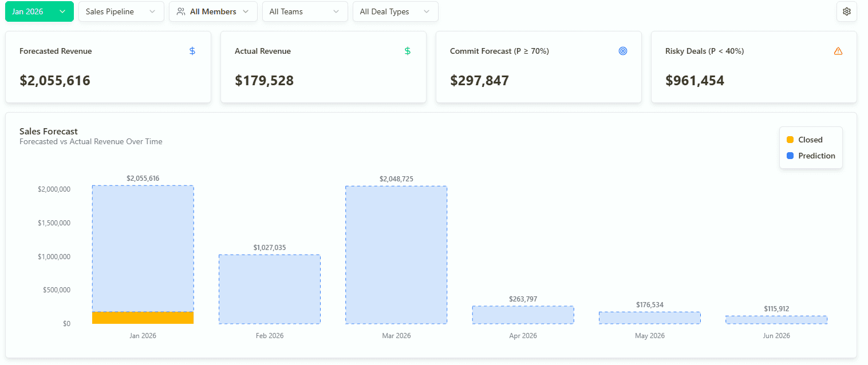Open the All Deal Types dropdown
Viewport: 868px width, 365px height.
[395, 11]
